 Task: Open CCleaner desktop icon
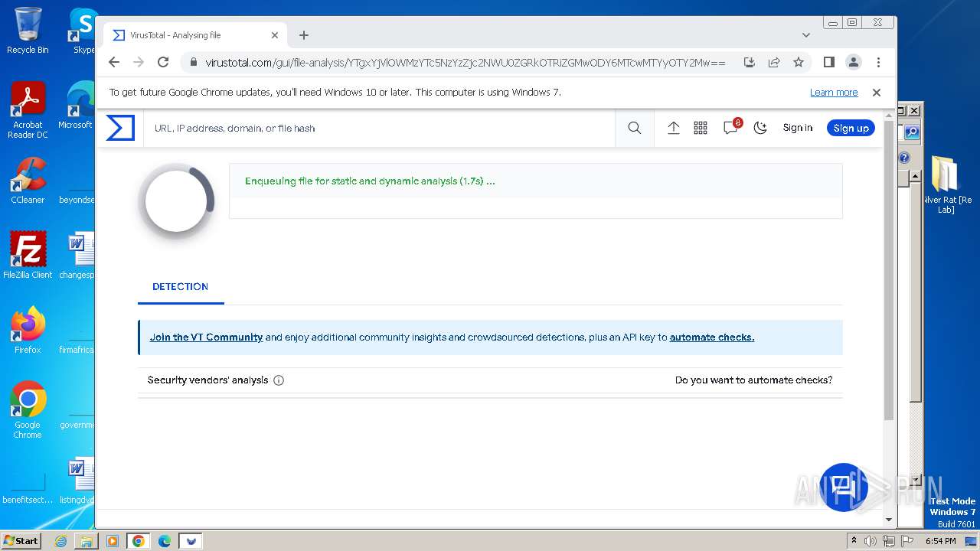coord(28,181)
